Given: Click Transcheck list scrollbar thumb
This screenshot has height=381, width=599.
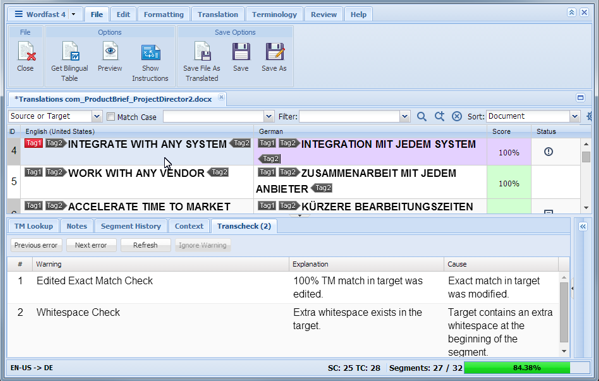Looking at the screenshot, I should point(564,311).
